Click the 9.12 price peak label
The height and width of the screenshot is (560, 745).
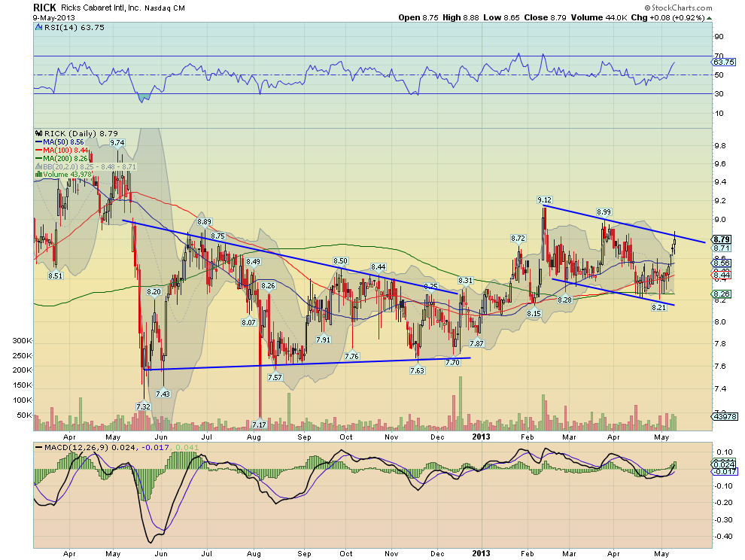[x=545, y=200]
